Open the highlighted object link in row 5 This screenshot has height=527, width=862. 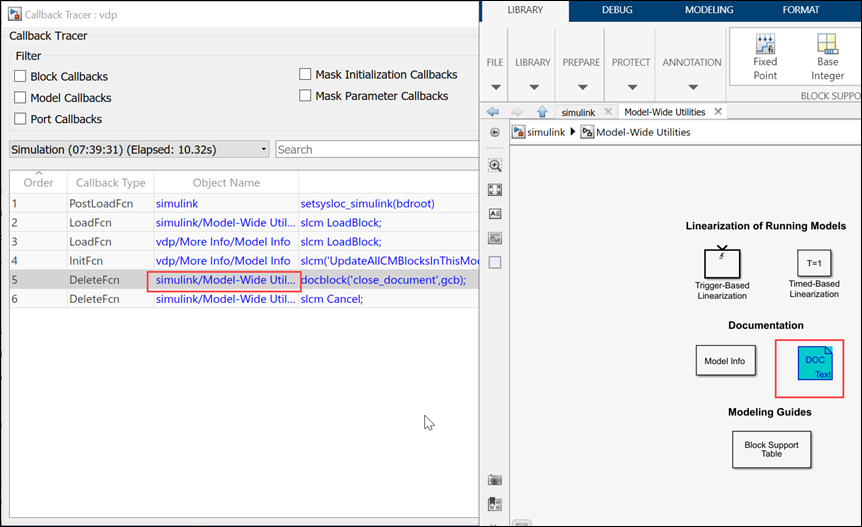point(225,280)
